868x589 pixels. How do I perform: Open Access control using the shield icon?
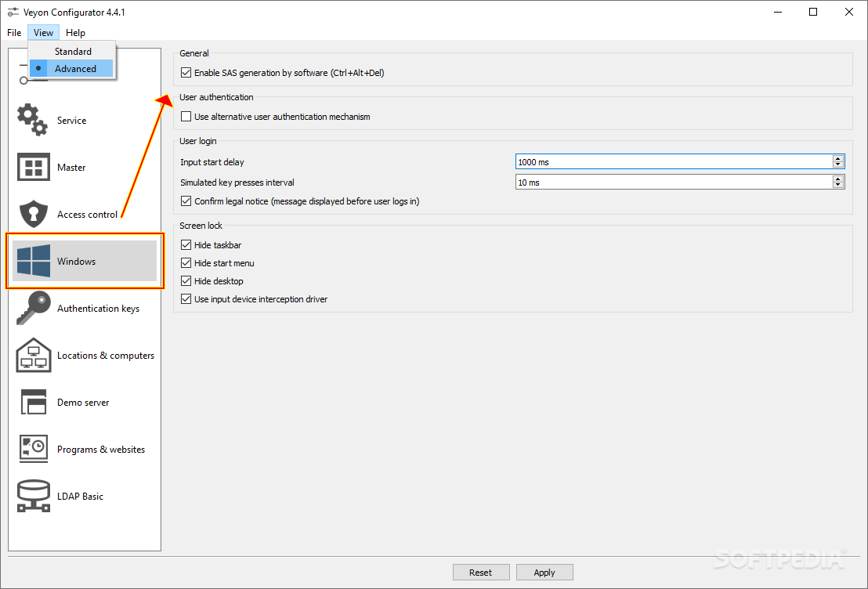click(x=33, y=215)
